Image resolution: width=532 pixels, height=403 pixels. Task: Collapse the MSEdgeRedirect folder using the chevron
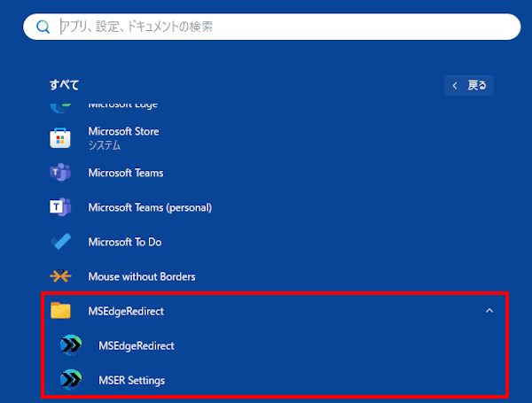pos(489,311)
